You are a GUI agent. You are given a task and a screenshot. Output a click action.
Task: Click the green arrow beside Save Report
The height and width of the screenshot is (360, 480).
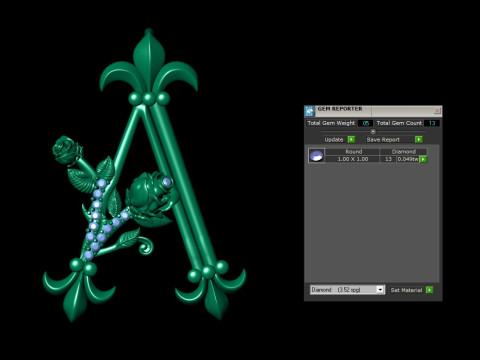point(419,139)
